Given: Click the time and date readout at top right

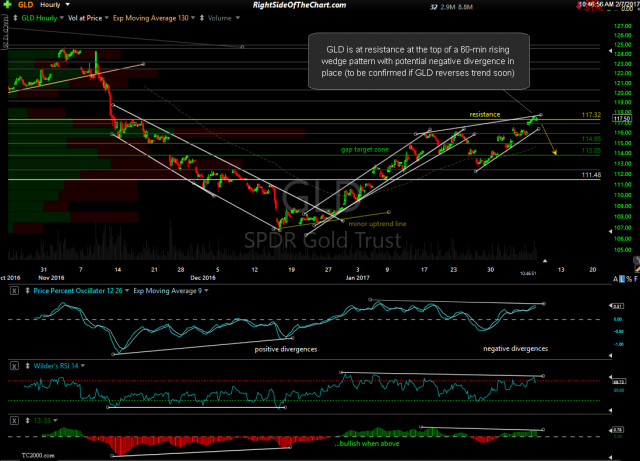Looking at the screenshot, I should (610, 4).
